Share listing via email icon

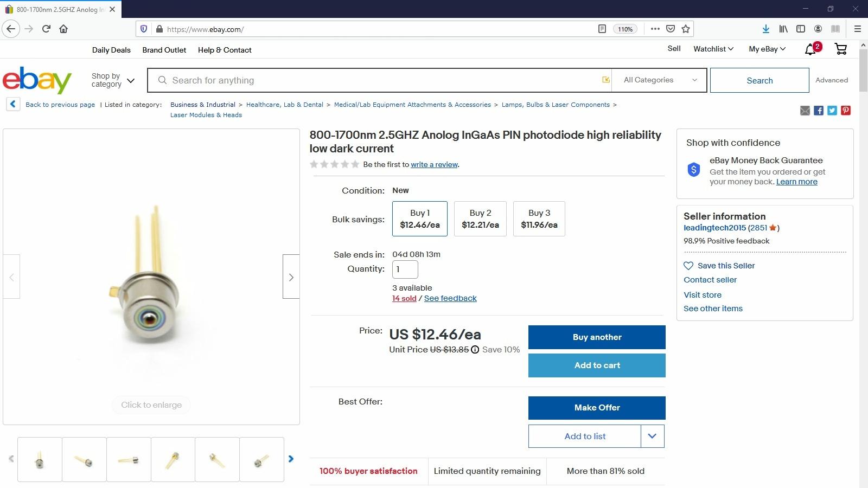click(x=805, y=111)
